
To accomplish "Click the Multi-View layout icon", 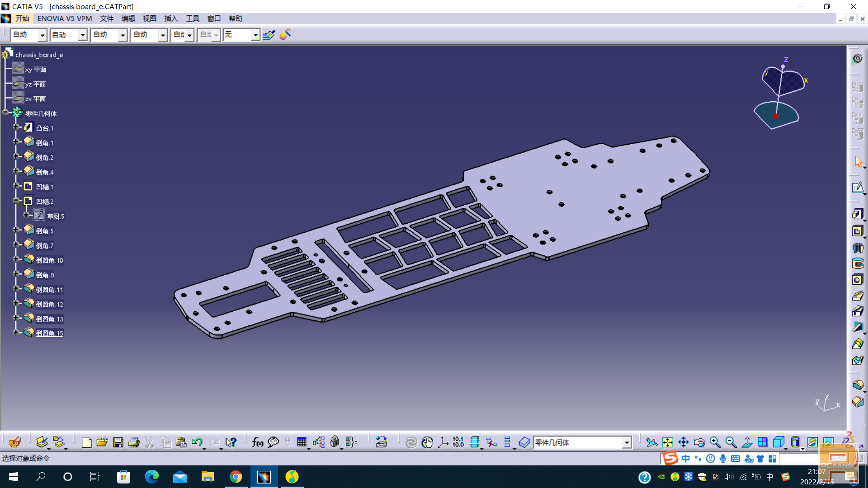I will (762, 442).
